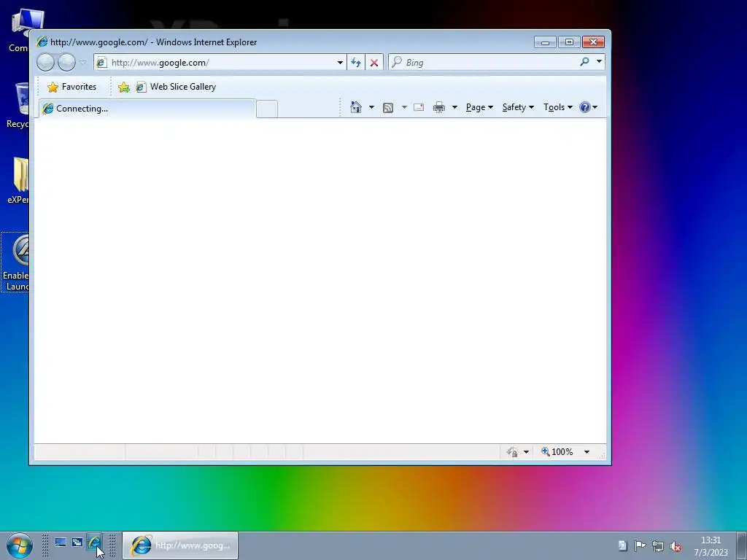Click the Print icon
Screen dimensions: 747x560
438,107
